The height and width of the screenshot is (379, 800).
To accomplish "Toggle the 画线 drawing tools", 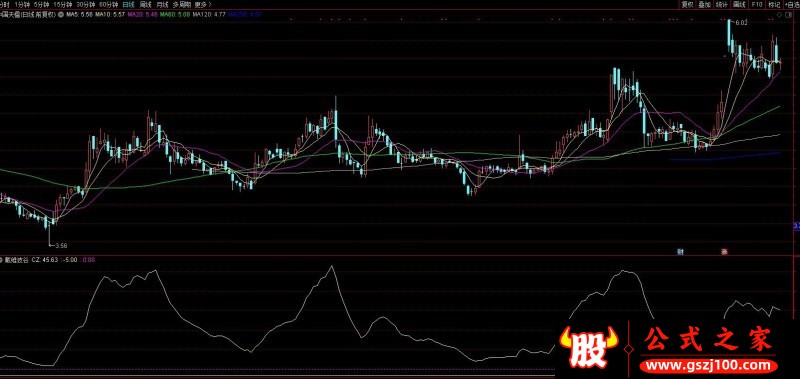I will (739, 5).
